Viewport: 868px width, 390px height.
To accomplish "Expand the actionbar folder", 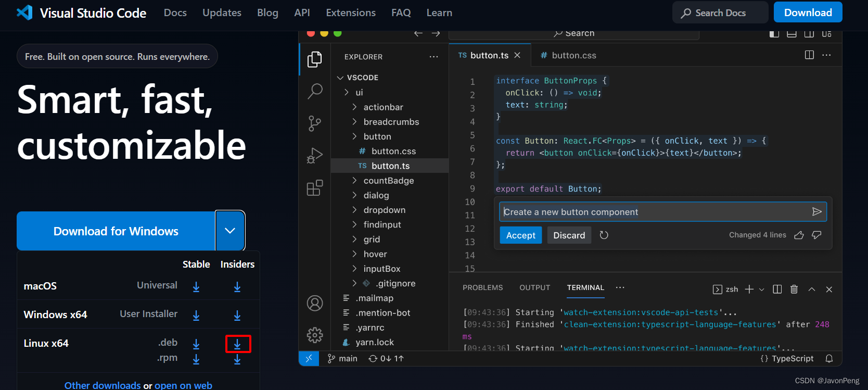I will point(355,107).
